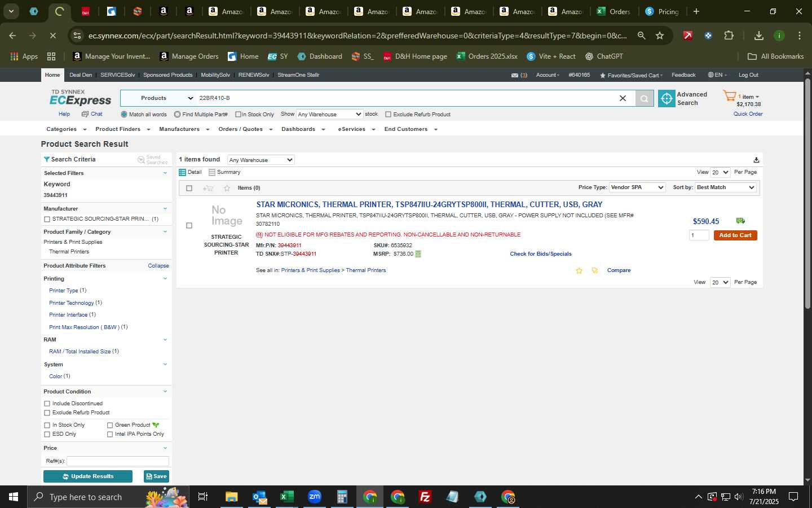This screenshot has width=812, height=508.
Task: Stop page loading with X button
Action: tap(52, 36)
